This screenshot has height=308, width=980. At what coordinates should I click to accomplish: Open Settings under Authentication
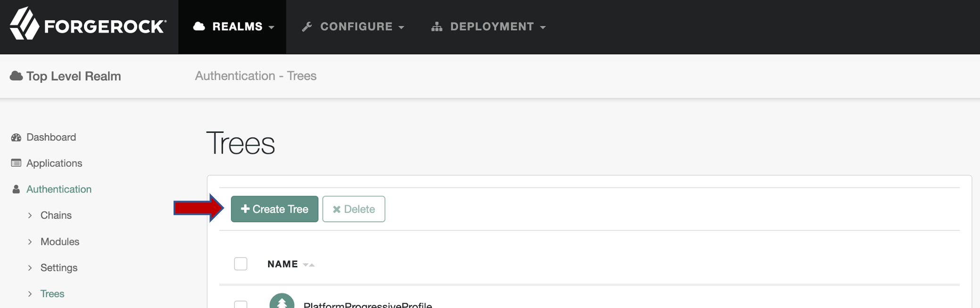pyautogui.click(x=58, y=267)
